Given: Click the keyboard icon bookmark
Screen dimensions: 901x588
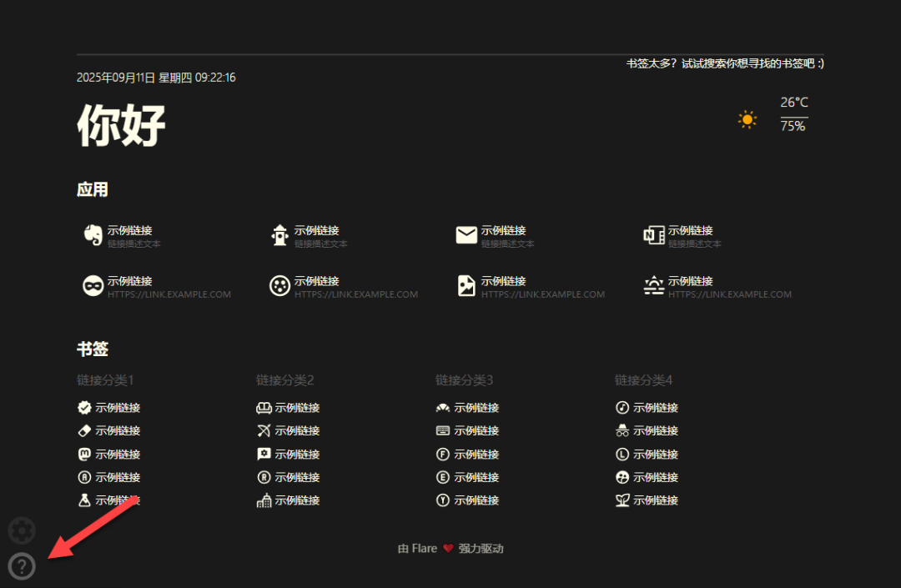Looking at the screenshot, I should pos(468,430).
